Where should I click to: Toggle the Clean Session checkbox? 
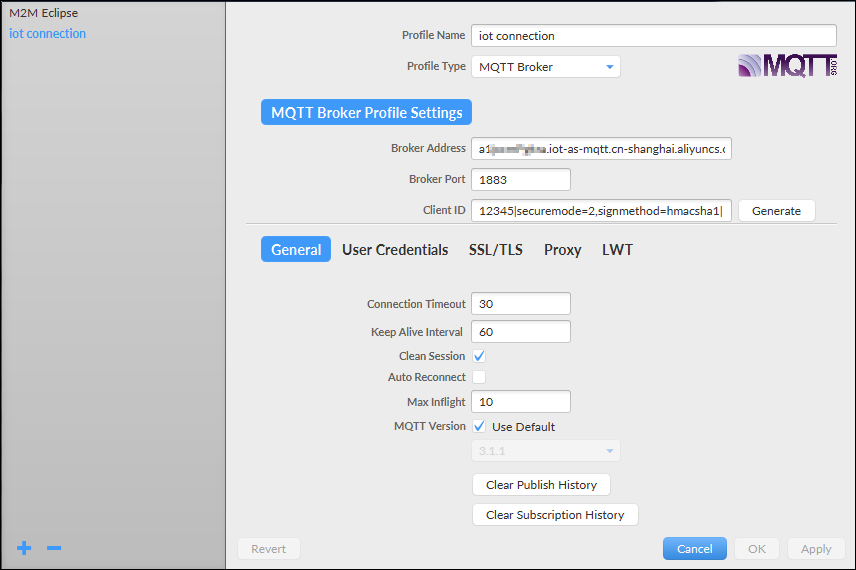coord(479,356)
